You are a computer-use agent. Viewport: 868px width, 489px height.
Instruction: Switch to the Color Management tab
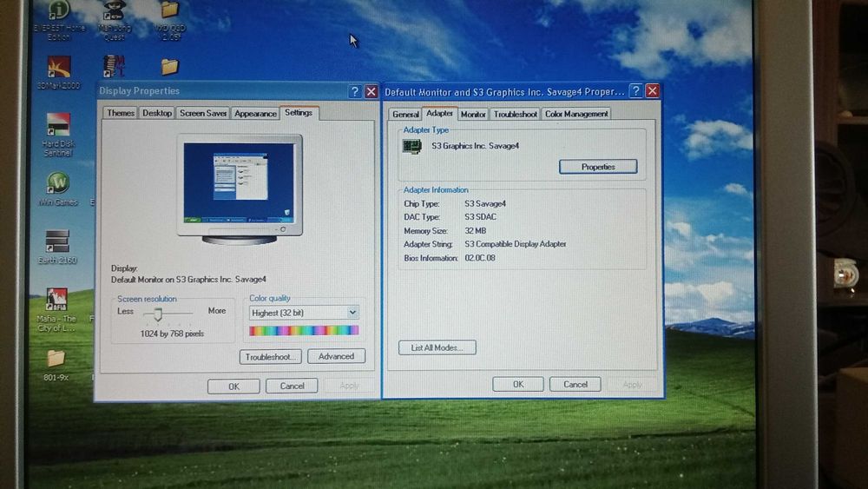576,114
